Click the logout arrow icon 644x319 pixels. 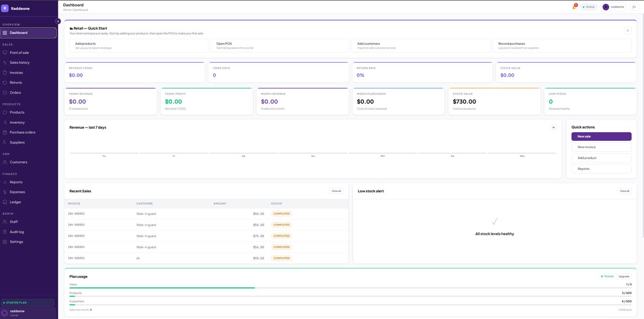point(634,7)
